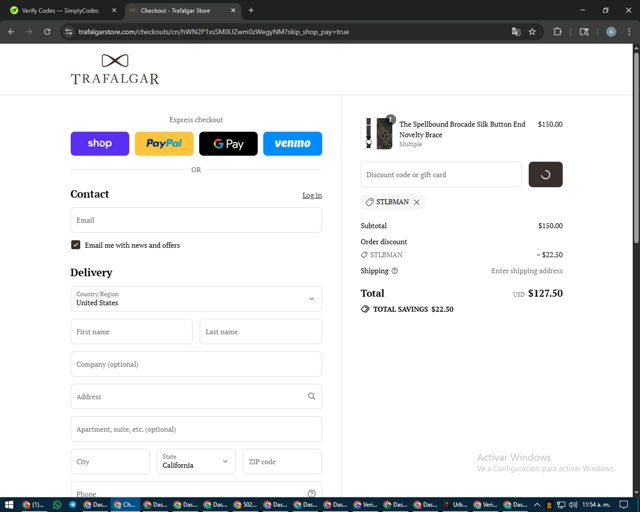Switch to the Verify Codes SimplyCodes tab
Image resolution: width=640 pixels, height=512 pixels.
click(60, 11)
